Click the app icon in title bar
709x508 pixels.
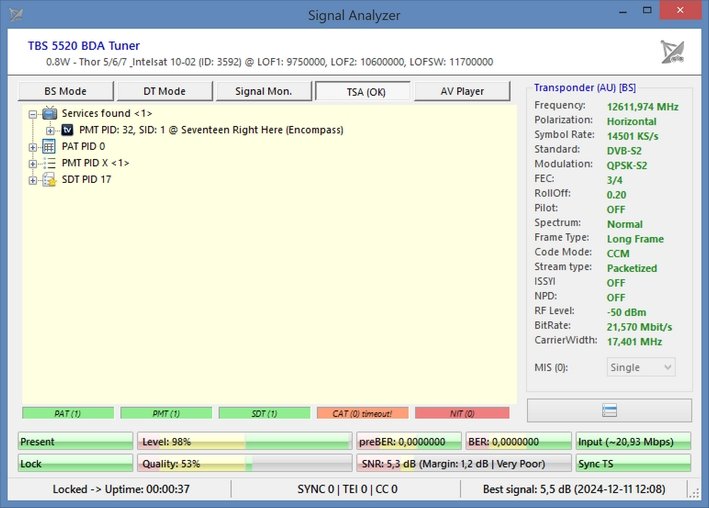click(14, 13)
